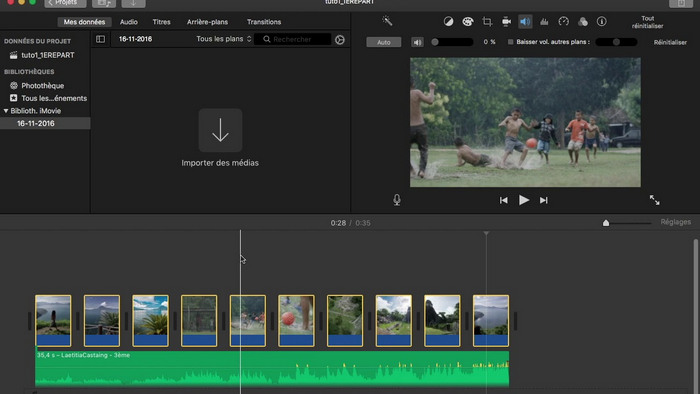Viewport: 700px width, 394px height.
Task: Click the Réinitialiser button
Action: [670, 42]
